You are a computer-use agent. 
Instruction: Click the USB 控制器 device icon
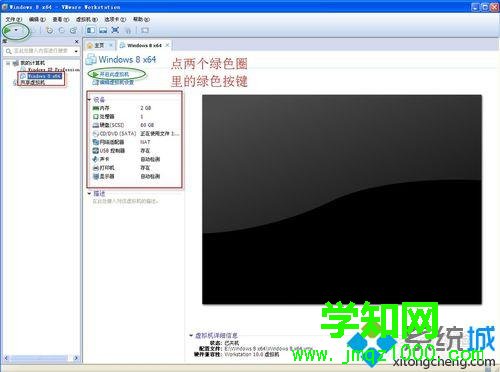coord(96,151)
